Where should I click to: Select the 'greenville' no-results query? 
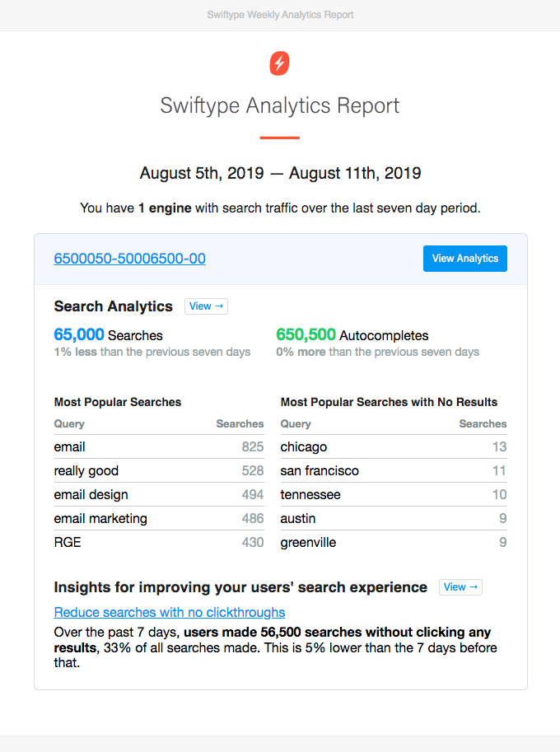click(x=308, y=542)
